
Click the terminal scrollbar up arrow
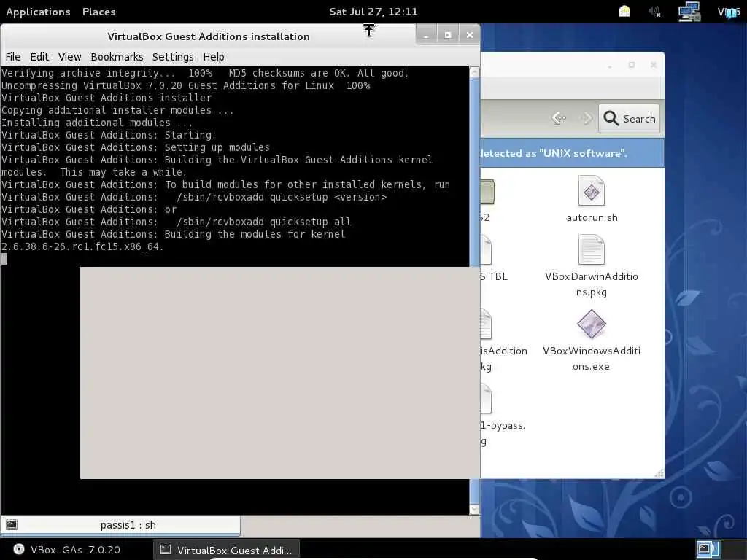click(474, 72)
